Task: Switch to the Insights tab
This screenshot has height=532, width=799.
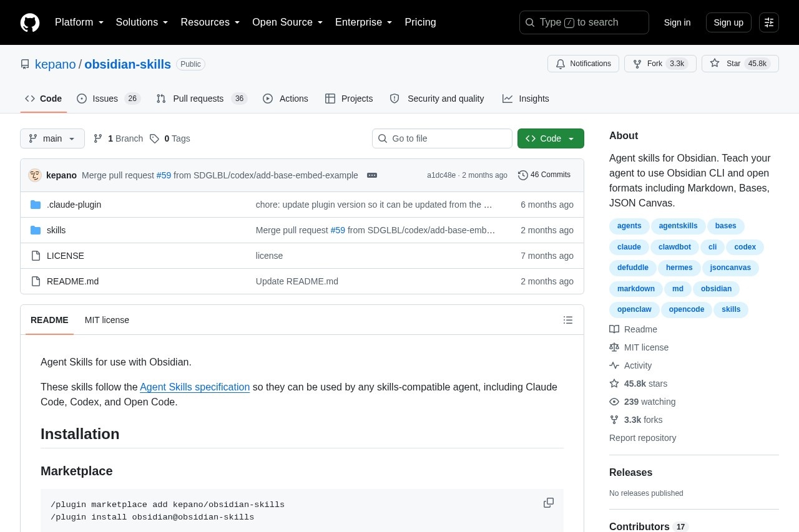Action: (x=526, y=99)
